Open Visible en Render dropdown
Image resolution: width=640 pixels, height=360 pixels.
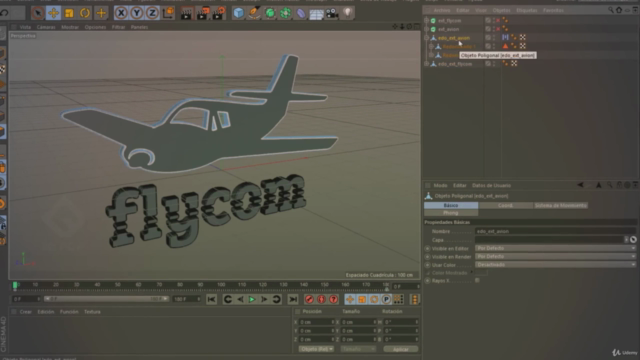(555, 256)
